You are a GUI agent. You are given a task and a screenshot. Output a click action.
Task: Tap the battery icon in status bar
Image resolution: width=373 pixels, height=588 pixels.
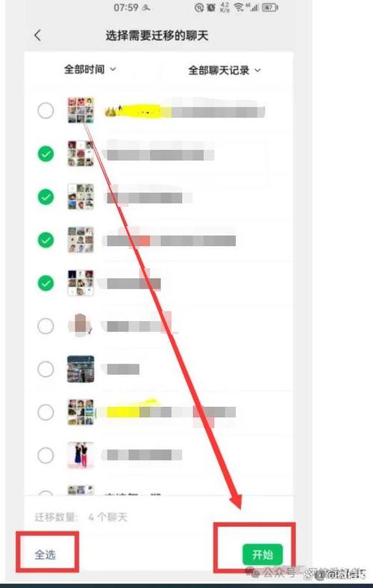(270, 7)
